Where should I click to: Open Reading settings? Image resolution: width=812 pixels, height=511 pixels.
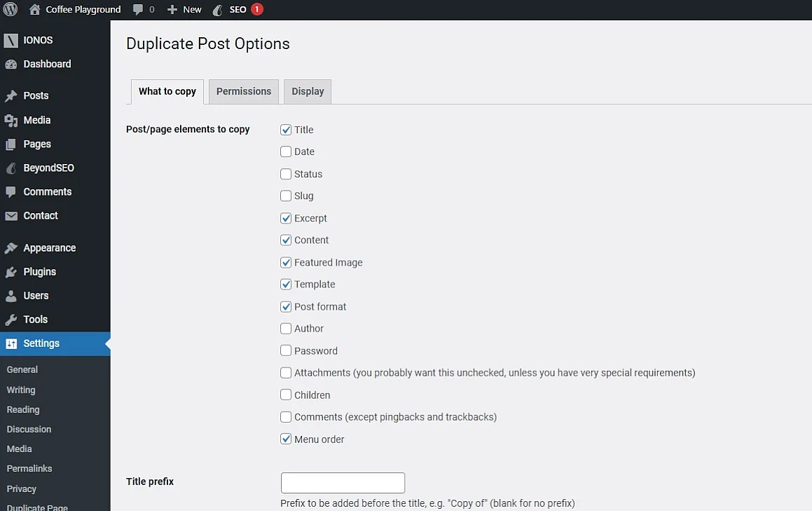23,409
